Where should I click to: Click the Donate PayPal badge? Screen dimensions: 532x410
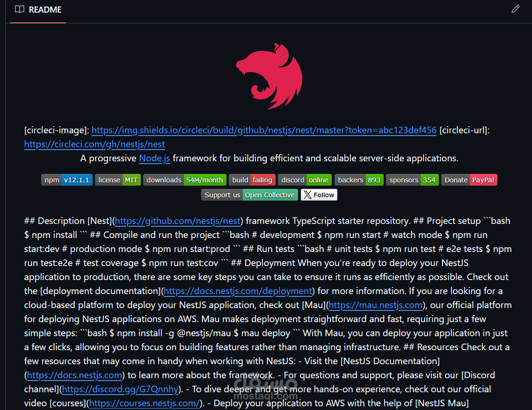point(469,180)
